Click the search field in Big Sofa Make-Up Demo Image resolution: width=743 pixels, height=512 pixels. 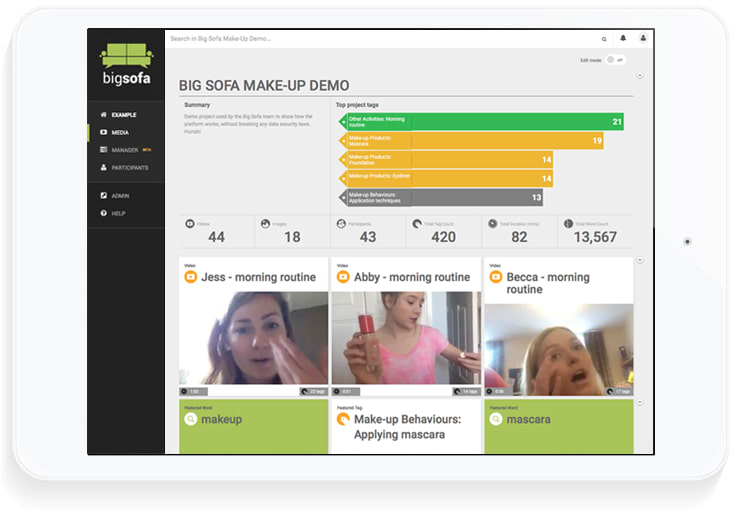379,38
